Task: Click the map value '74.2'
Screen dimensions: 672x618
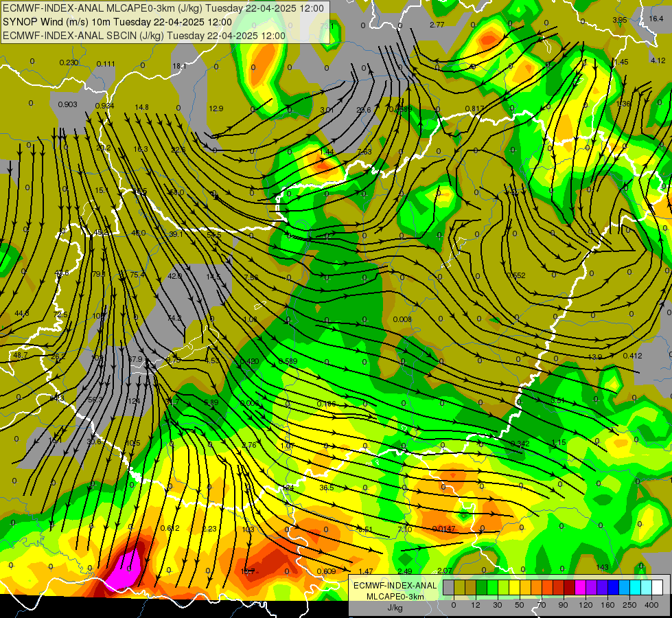Action: point(174,318)
